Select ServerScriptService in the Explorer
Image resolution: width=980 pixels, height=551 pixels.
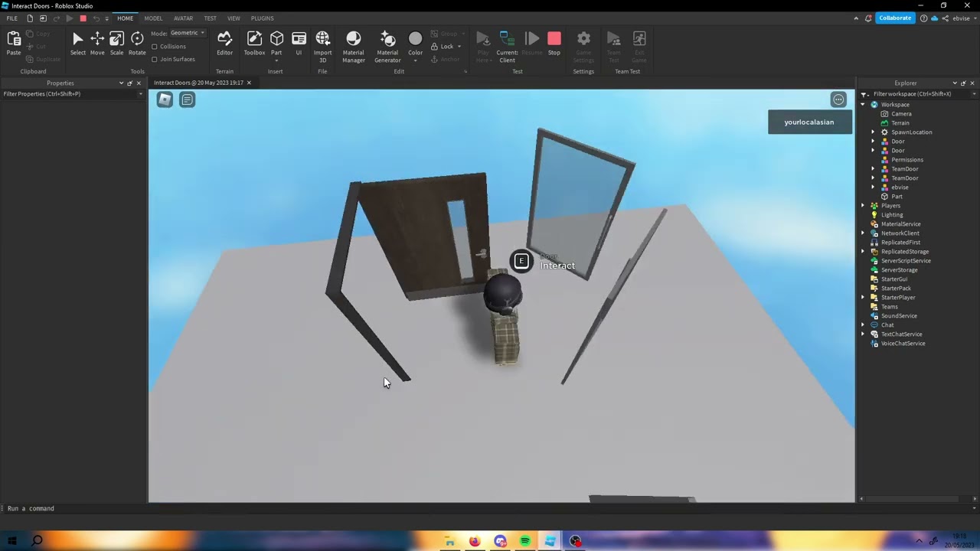tap(906, 261)
